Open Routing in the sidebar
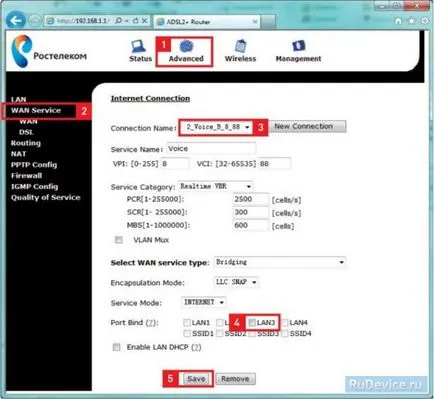Image resolution: width=434 pixels, height=399 pixels. point(26,143)
